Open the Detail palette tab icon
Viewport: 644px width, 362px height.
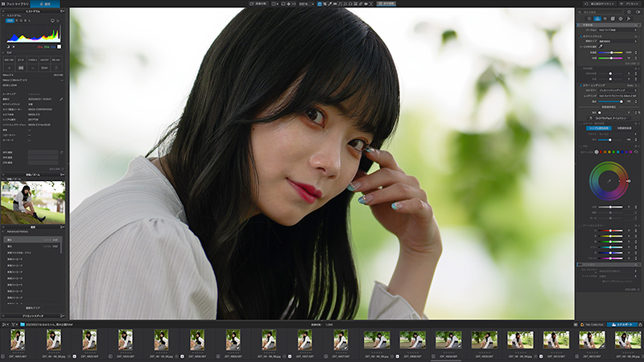click(x=605, y=19)
